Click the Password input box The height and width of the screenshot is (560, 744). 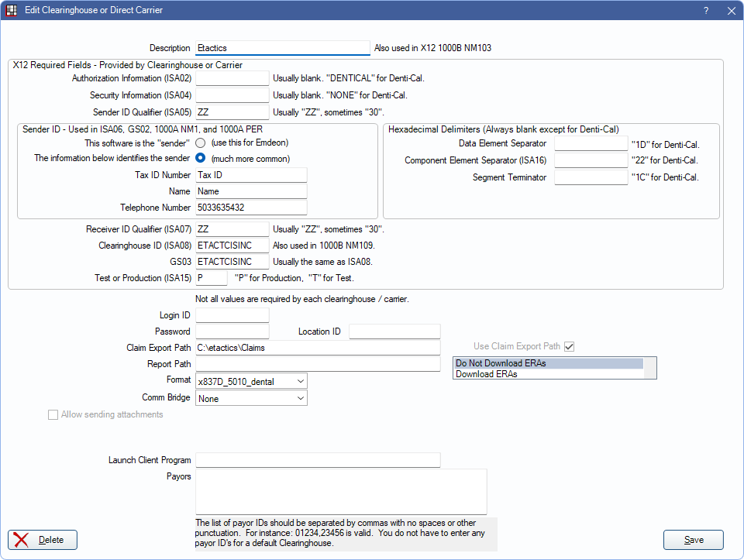coord(232,332)
